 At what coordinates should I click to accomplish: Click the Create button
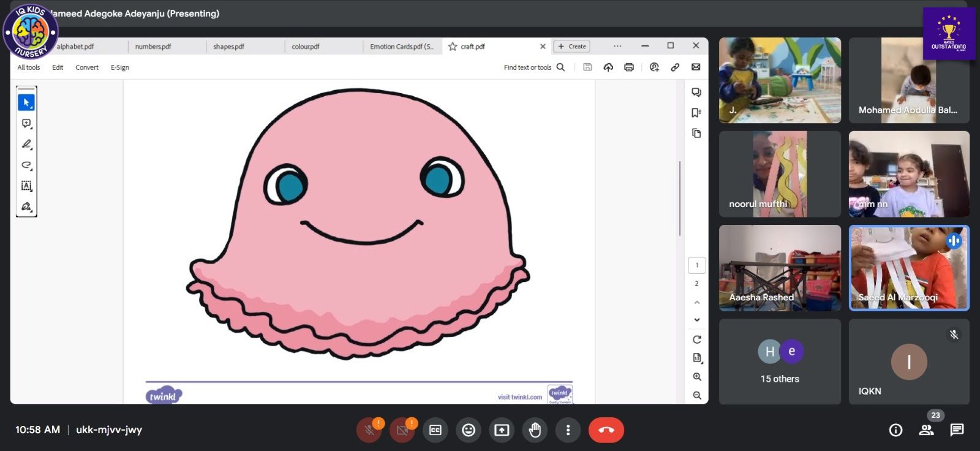(x=572, y=47)
